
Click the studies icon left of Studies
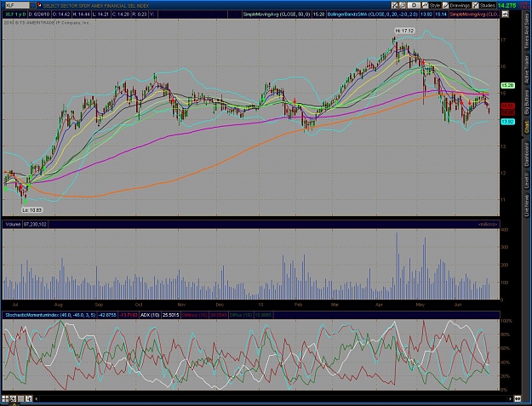pos(475,5)
